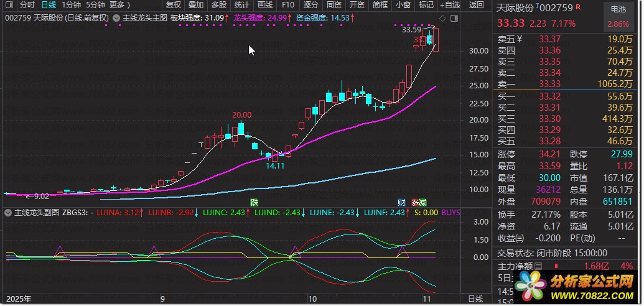This screenshot has width=644, height=306.
Task: Click the 2025年 time axis label
Action: point(18,299)
